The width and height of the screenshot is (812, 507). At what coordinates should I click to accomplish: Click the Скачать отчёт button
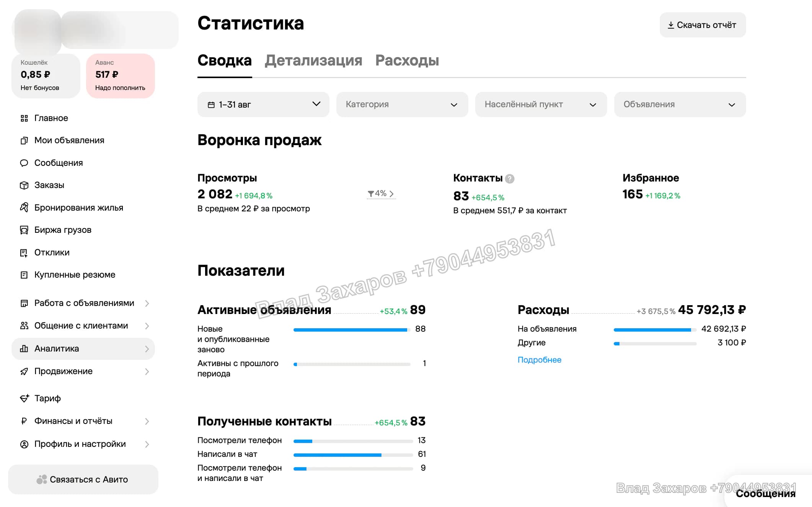coord(703,25)
